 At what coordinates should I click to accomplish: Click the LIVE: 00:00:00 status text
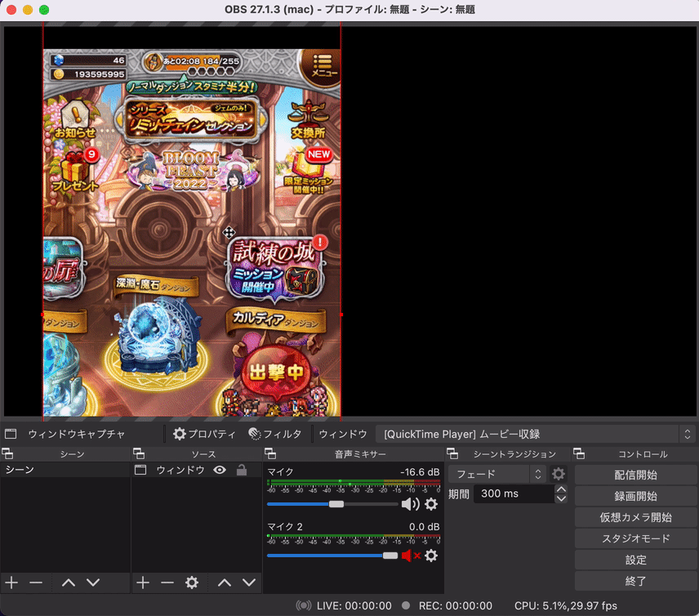[354, 605]
